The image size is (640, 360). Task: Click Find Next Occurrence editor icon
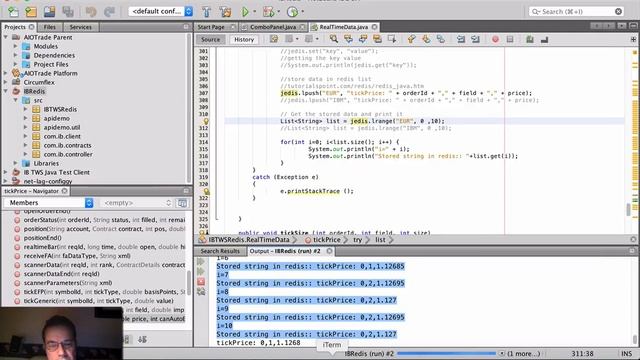(363, 39)
